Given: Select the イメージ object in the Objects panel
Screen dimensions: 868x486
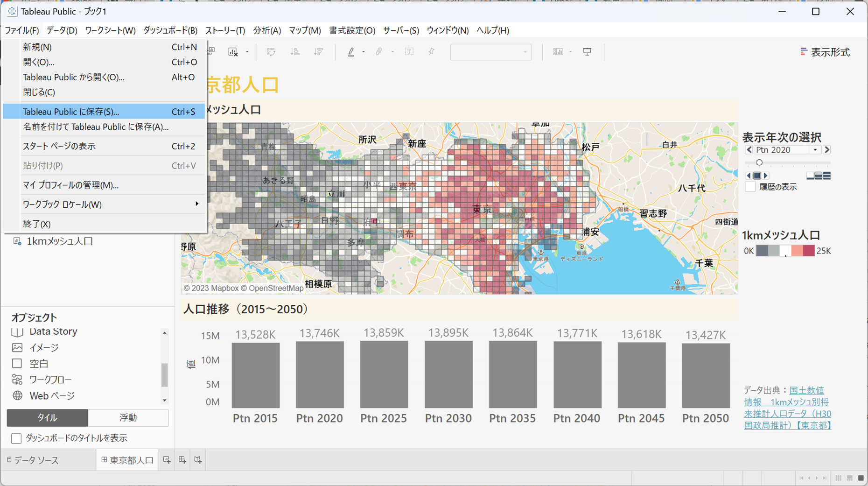Looking at the screenshot, I should [x=45, y=347].
